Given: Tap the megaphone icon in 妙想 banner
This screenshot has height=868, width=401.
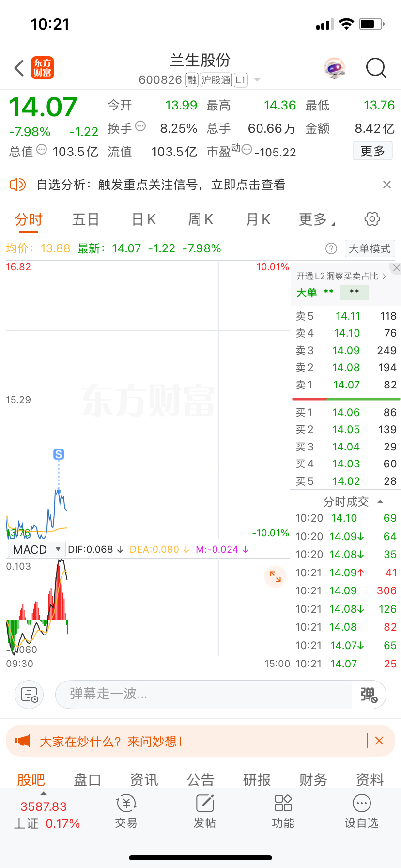Looking at the screenshot, I should point(23,741).
